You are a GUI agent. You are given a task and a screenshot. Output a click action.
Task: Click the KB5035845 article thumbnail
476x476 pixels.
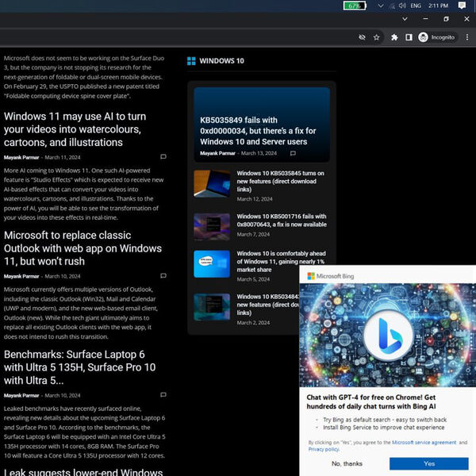pyautogui.click(x=212, y=183)
